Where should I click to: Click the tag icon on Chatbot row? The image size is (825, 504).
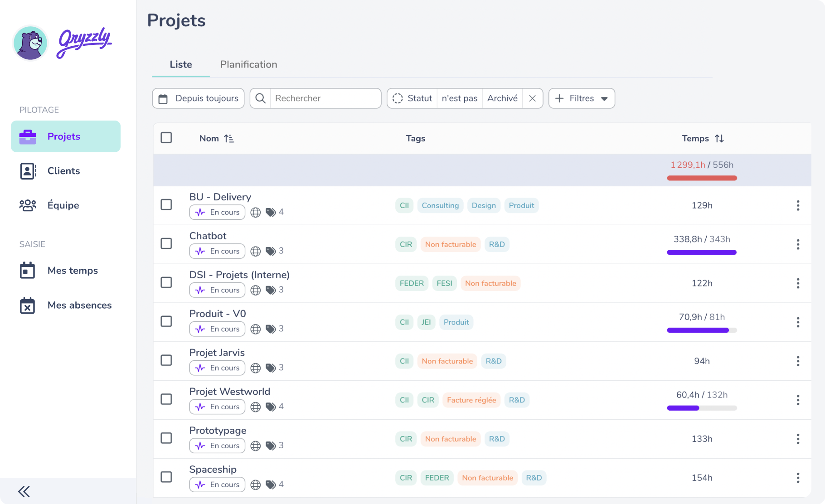click(x=271, y=251)
